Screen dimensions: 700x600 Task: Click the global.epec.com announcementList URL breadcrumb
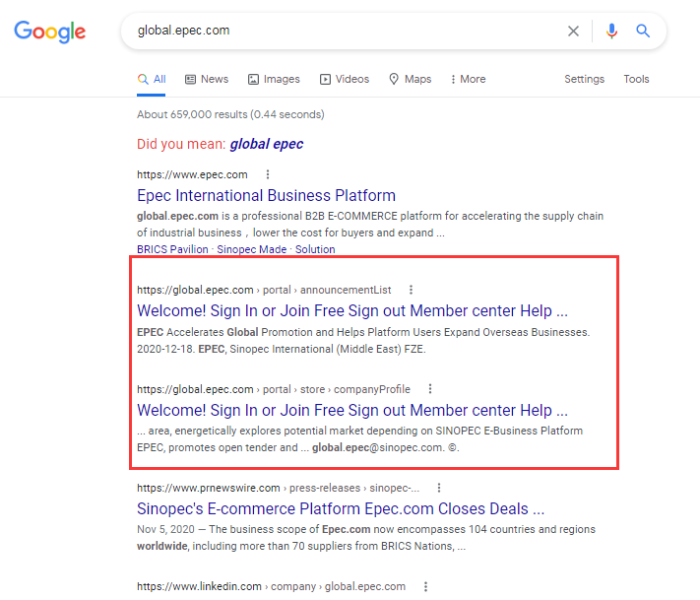[x=264, y=290]
